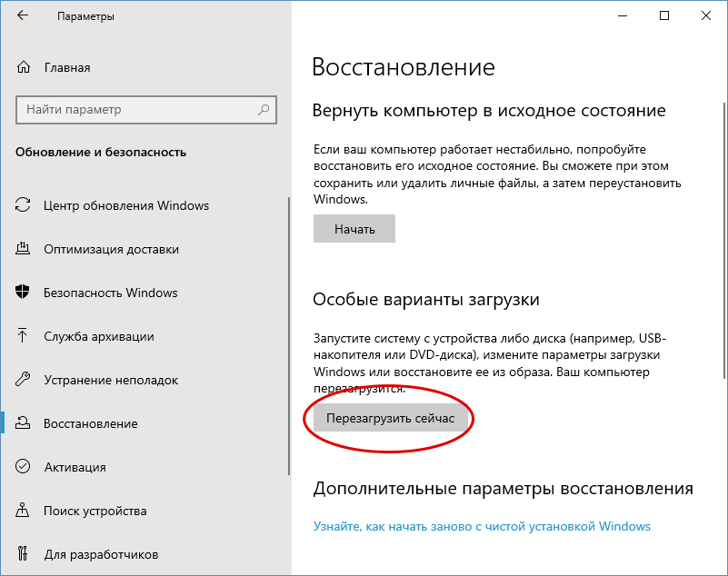The image size is (728, 576).
Task: Open link about clean Windows installation
Action: pyautogui.click(x=482, y=526)
